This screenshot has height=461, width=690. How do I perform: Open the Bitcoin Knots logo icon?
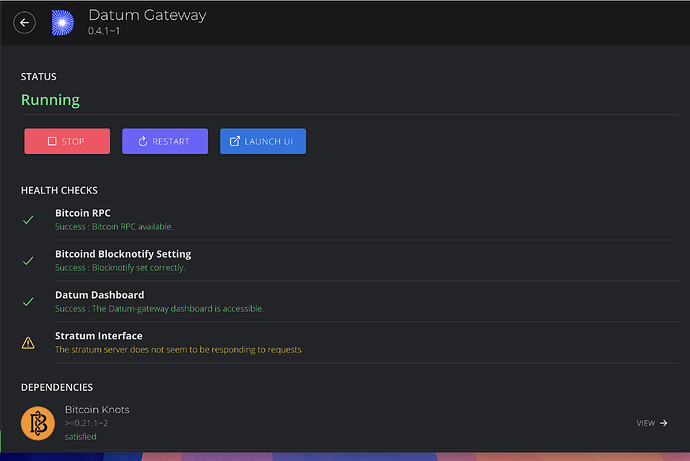(38, 423)
